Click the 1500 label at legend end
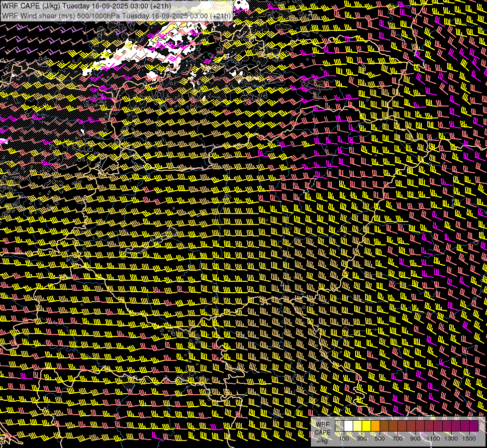This screenshot has height=448, width=487. (x=469, y=439)
